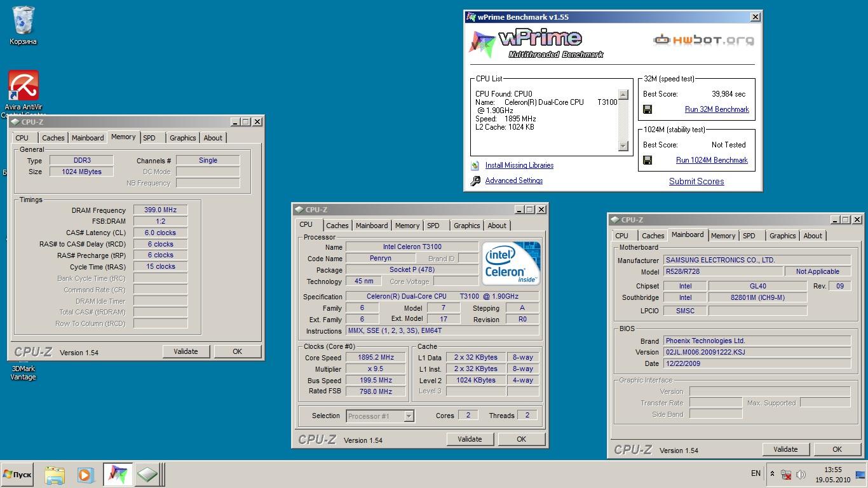Screen dimensions: 868x488
Task: Open the EN language indicator
Action: point(756,473)
